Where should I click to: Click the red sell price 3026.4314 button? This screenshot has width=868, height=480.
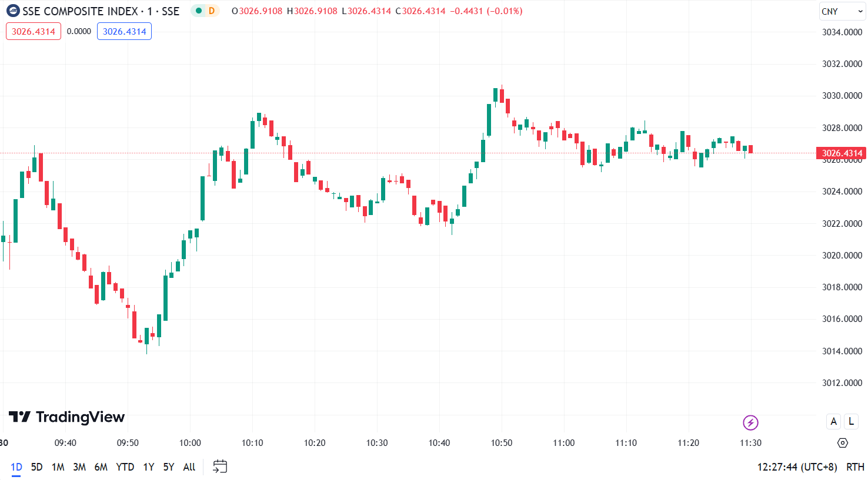(34, 32)
